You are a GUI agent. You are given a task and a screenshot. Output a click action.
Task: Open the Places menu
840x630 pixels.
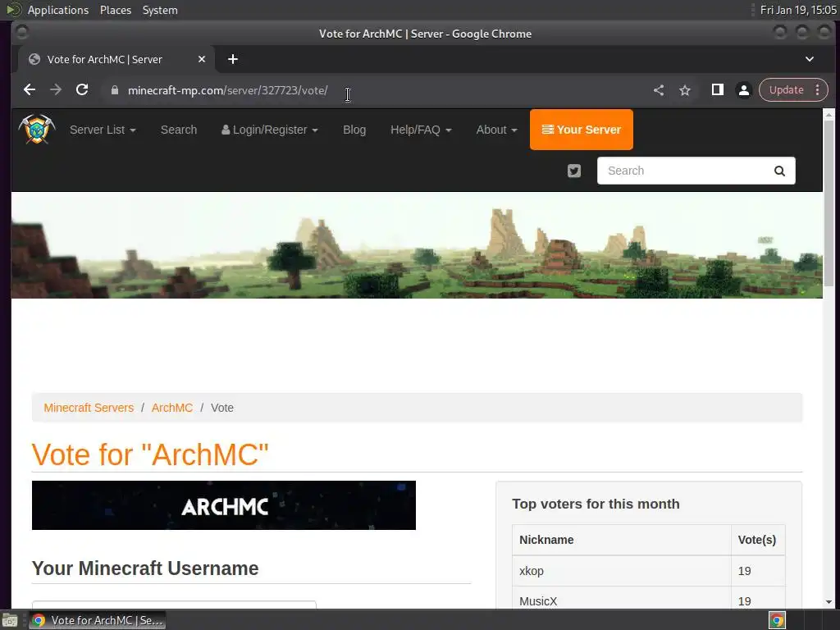(x=115, y=10)
